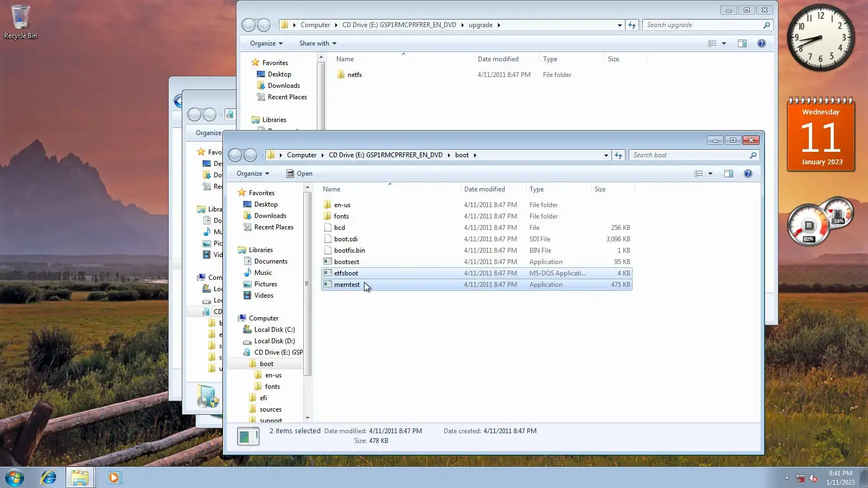Refresh the boot folder view

pyautogui.click(x=618, y=155)
